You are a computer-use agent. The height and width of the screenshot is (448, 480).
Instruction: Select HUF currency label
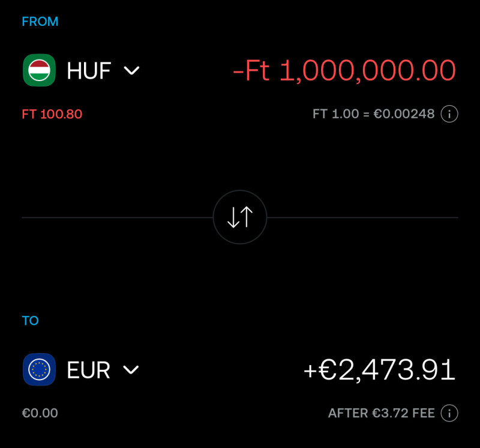pyautogui.click(x=89, y=71)
